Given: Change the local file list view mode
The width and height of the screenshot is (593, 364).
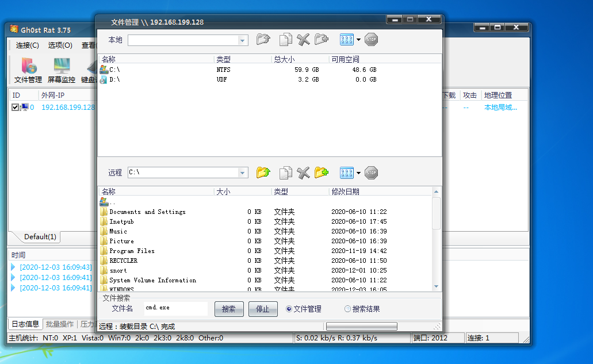Looking at the screenshot, I should (347, 39).
